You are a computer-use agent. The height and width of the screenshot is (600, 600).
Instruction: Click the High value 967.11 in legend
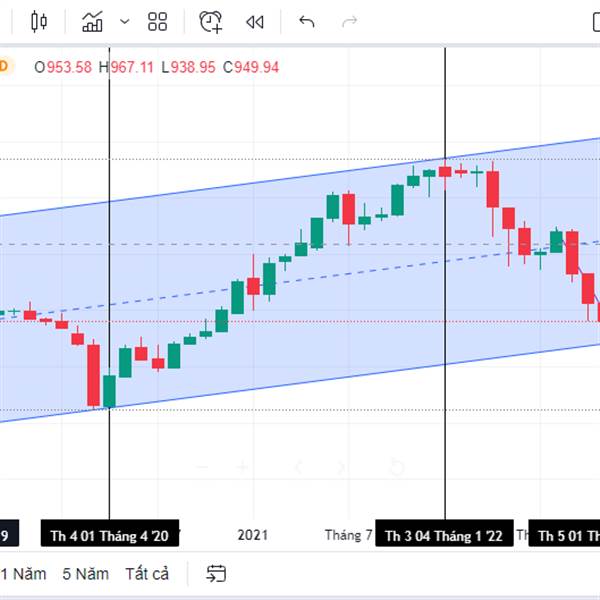point(132,67)
